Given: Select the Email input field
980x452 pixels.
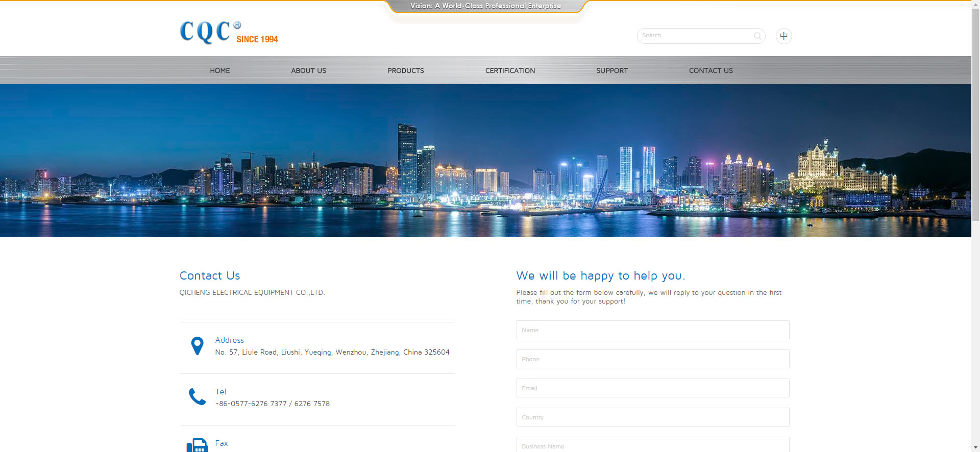Looking at the screenshot, I should [x=652, y=388].
